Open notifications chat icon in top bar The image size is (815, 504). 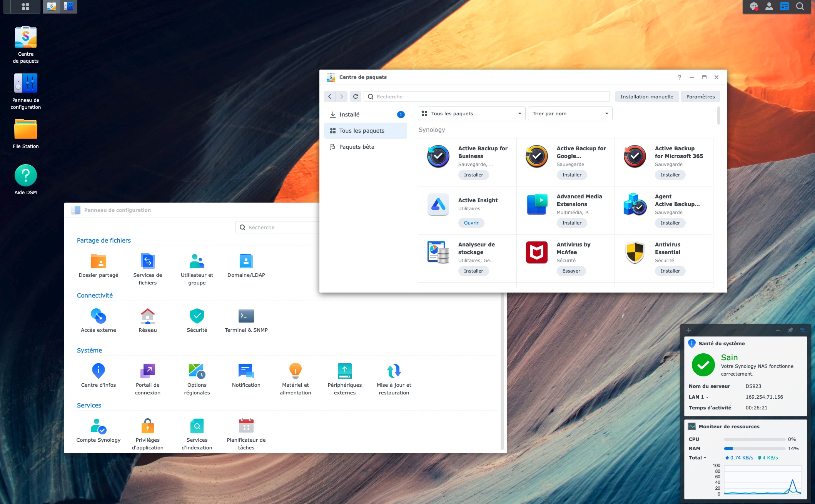[x=754, y=7]
